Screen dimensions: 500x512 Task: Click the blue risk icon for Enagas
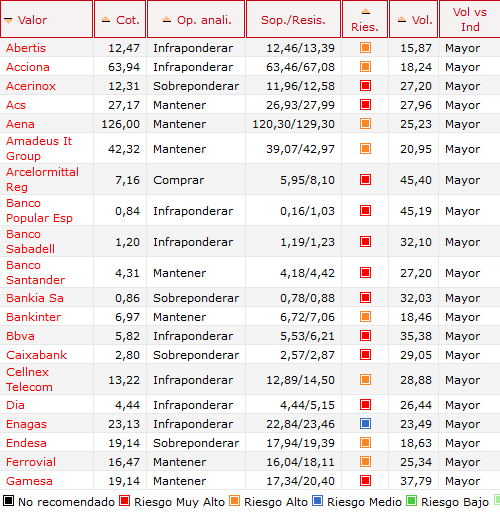click(x=365, y=424)
